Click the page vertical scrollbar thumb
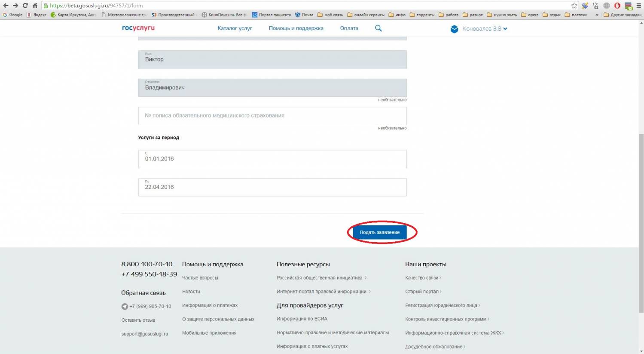Viewport: 644px width, 354px height. 641,223
